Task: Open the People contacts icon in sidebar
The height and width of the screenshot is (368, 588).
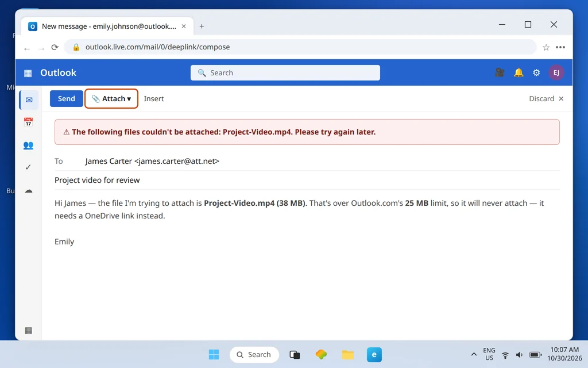Action: click(28, 145)
